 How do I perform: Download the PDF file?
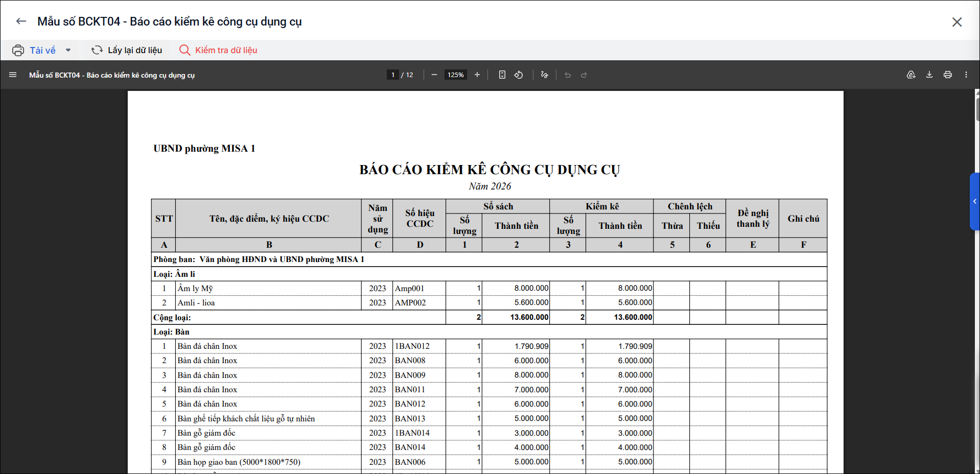(929, 75)
